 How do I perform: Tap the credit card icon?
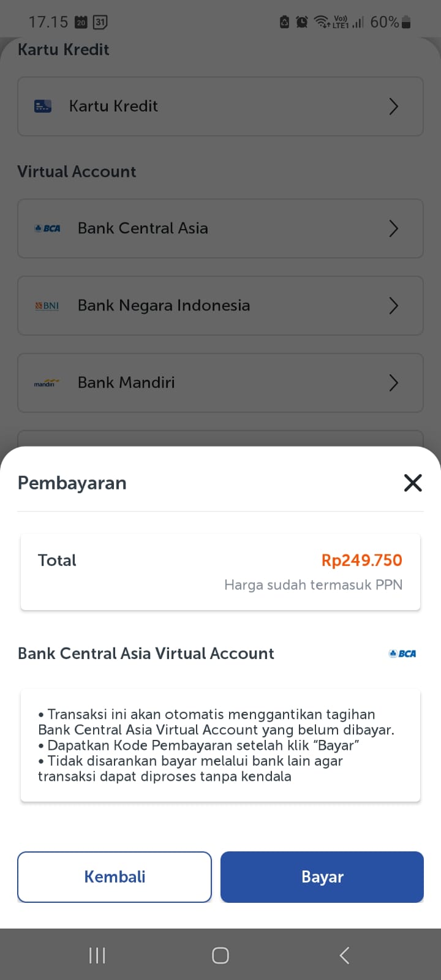pos(43,106)
